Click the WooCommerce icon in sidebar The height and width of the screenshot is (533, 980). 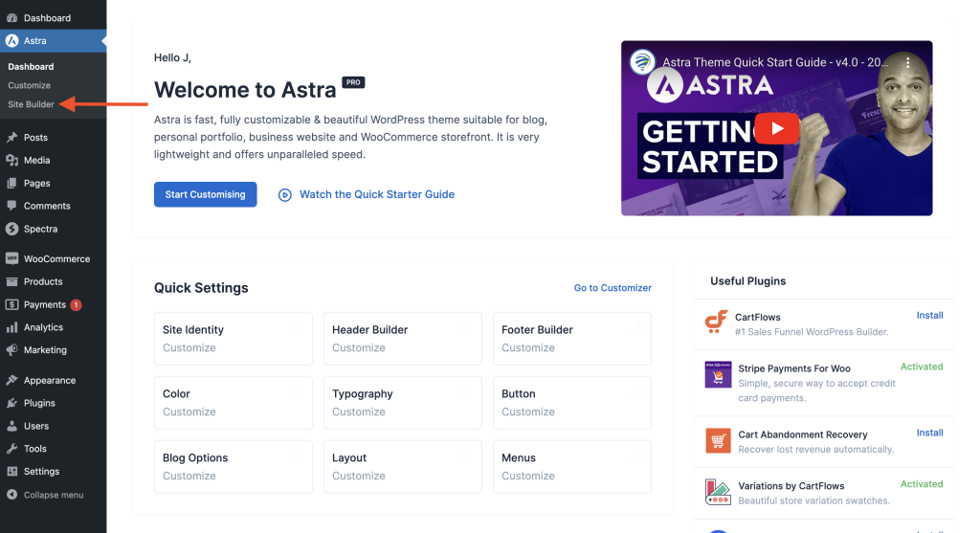pos(11,258)
